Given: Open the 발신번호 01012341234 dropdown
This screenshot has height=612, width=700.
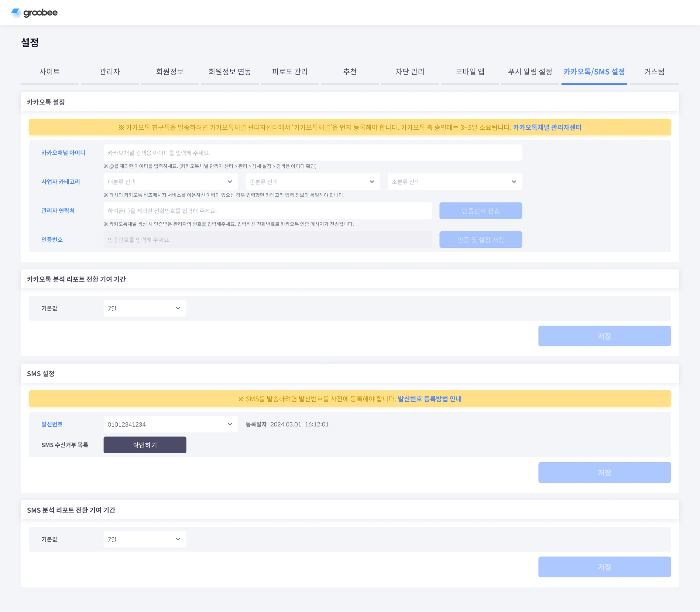Looking at the screenshot, I should 170,424.
